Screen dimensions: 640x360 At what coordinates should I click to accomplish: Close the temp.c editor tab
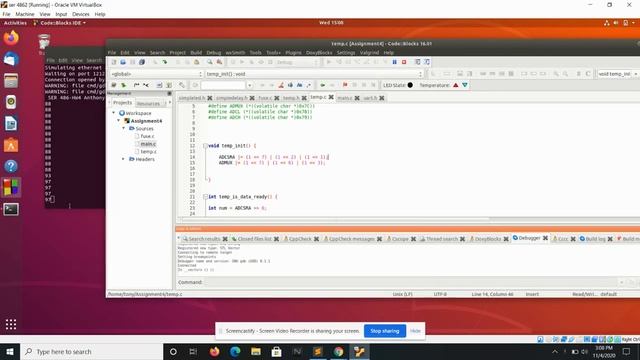tap(331, 97)
